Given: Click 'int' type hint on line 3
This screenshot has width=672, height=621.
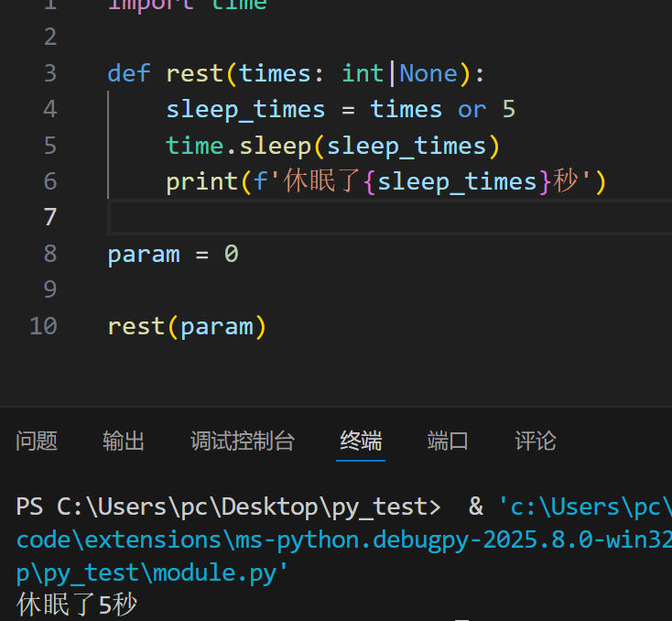Looking at the screenshot, I should (363, 73).
